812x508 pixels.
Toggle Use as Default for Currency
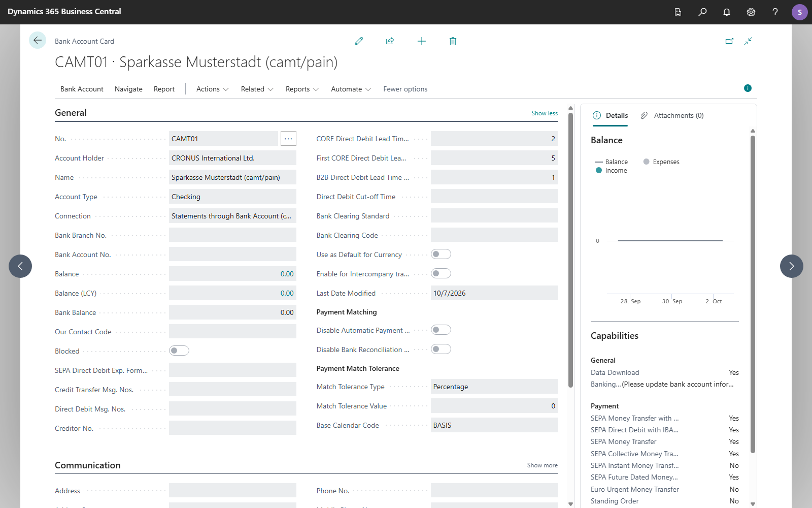click(x=441, y=254)
